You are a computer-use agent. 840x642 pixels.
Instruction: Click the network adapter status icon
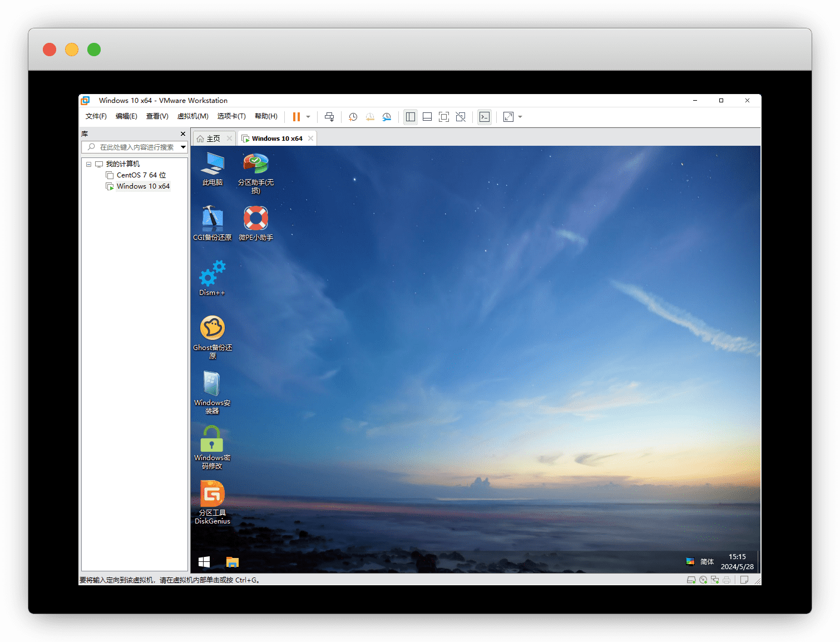(715, 580)
